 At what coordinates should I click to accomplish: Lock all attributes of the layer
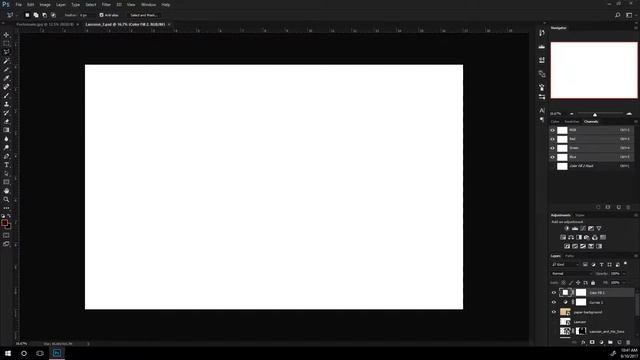pos(593,282)
